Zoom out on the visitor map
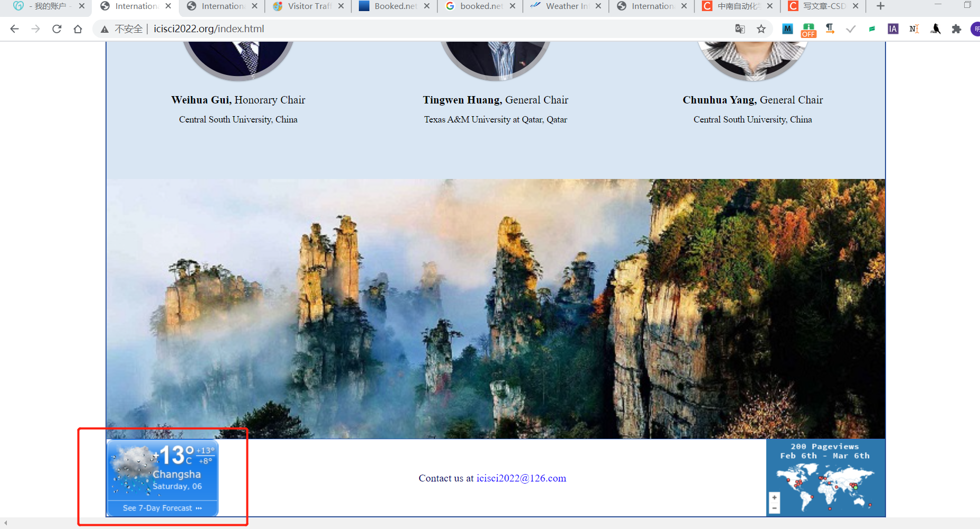 pos(774,508)
